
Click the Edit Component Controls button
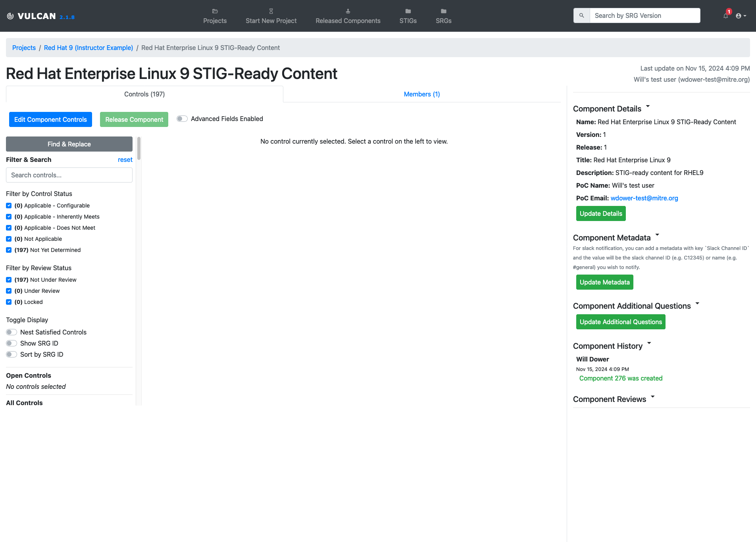point(50,119)
